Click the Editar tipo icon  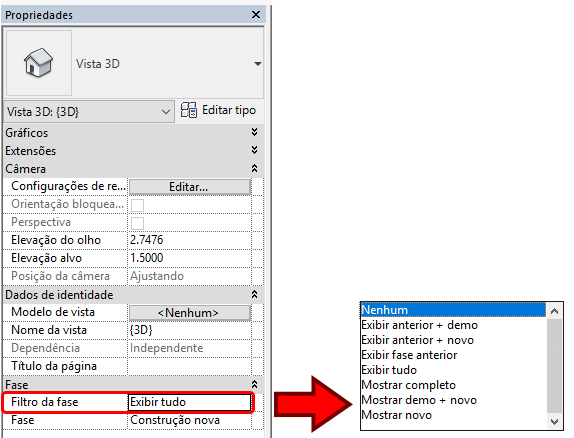click(189, 110)
